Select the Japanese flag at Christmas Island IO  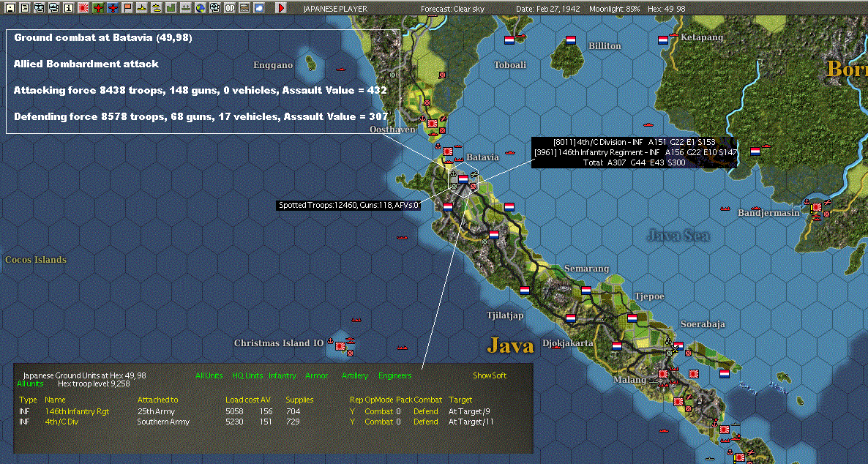pyautogui.click(x=340, y=346)
